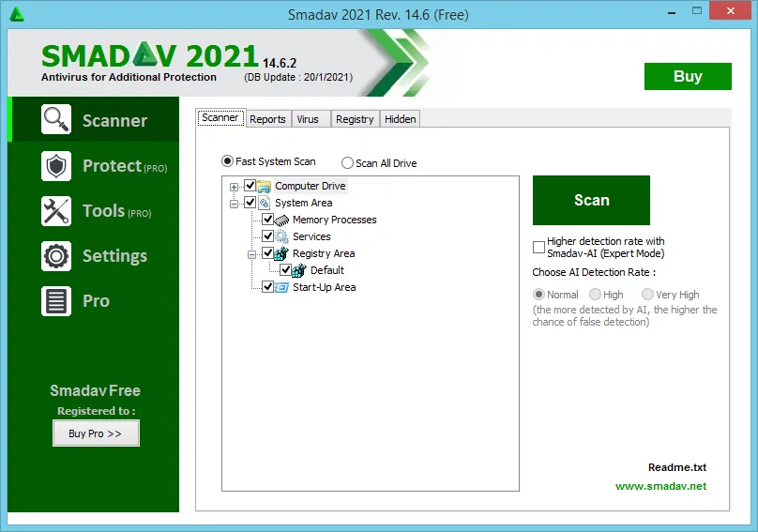The image size is (758, 532).
Task: Open the Protect (PRO) sidebar section
Action: [95, 166]
